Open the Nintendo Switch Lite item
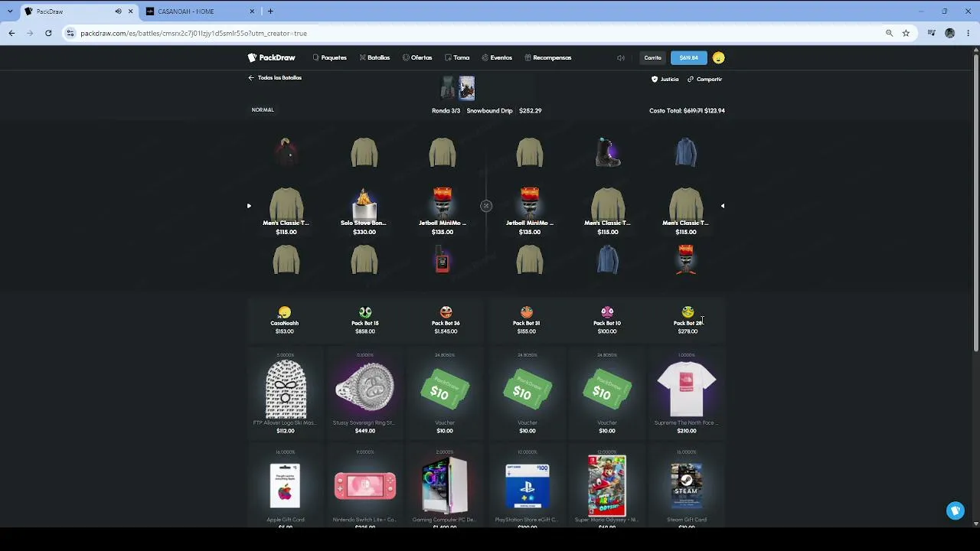The width and height of the screenshot is (980, 551). tap(365, 487)
